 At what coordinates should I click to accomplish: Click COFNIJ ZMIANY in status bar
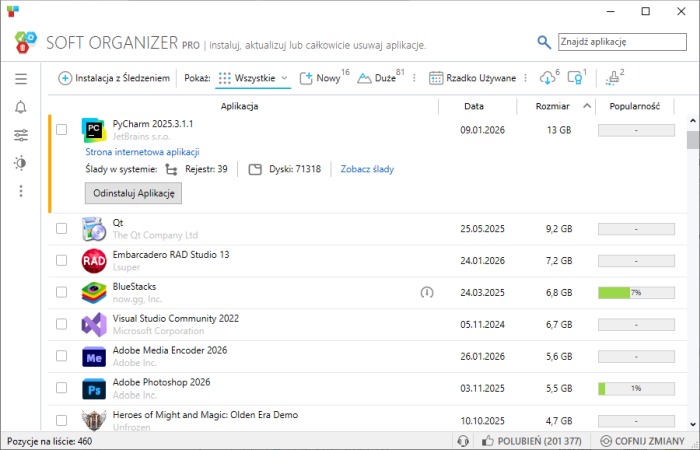(642, 441)
